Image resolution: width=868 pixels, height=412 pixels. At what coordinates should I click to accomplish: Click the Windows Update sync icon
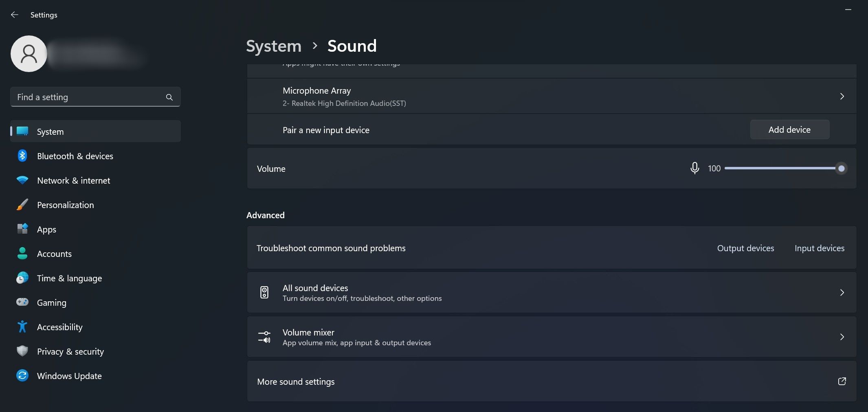22,376
